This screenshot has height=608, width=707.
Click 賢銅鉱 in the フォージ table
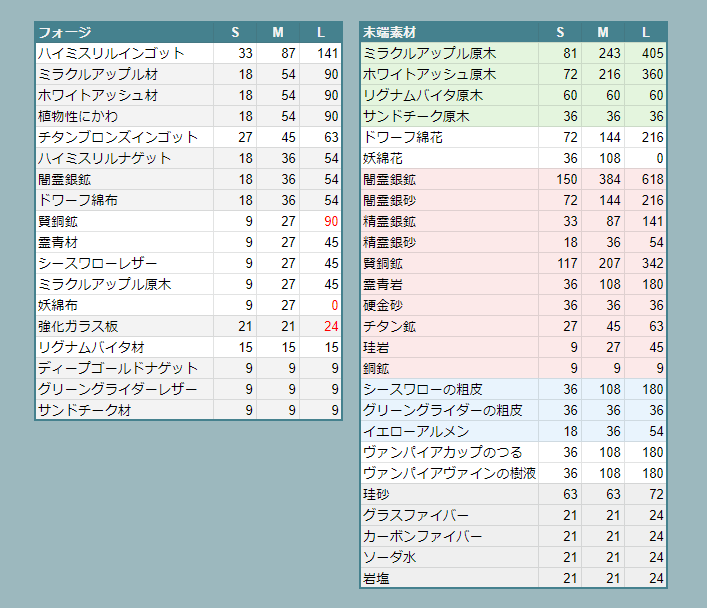[124, 221]
